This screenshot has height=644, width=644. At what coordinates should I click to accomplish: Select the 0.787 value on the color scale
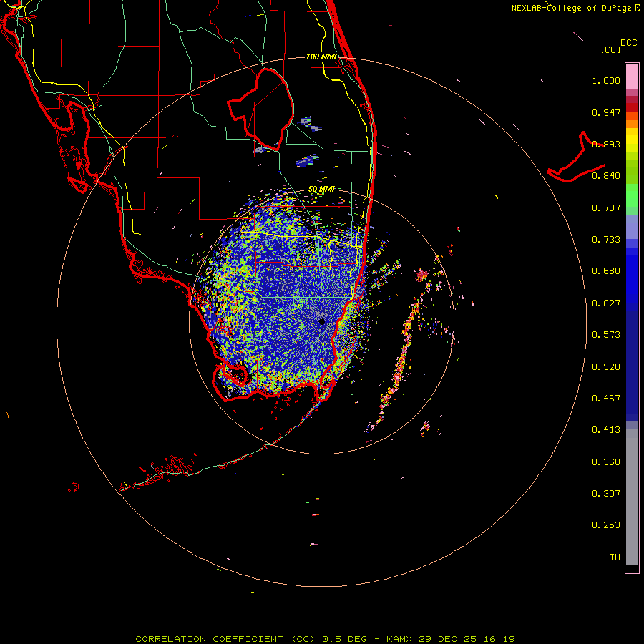click(x=606, y=208)
